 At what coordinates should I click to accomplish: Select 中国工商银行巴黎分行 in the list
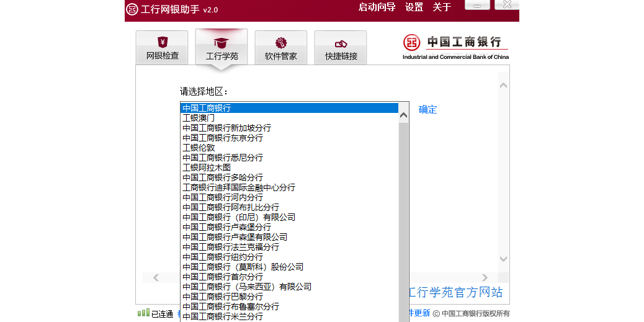pos(289,296)
